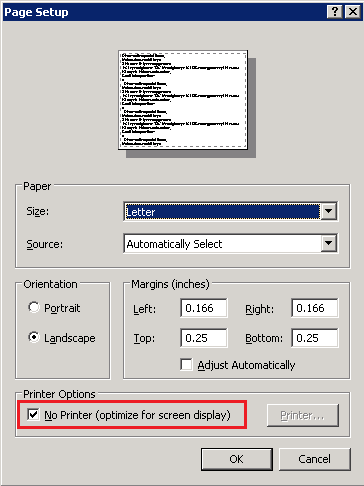Uncheck No Printer optimize for screen display
This screenshot has height=486, width=364.
33,415
